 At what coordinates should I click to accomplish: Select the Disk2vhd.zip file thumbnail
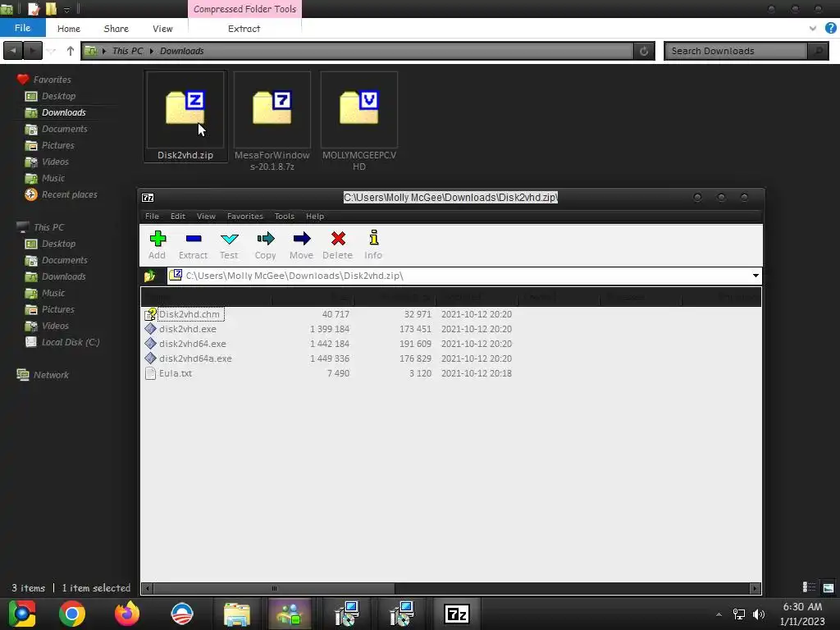click(185, 116)
